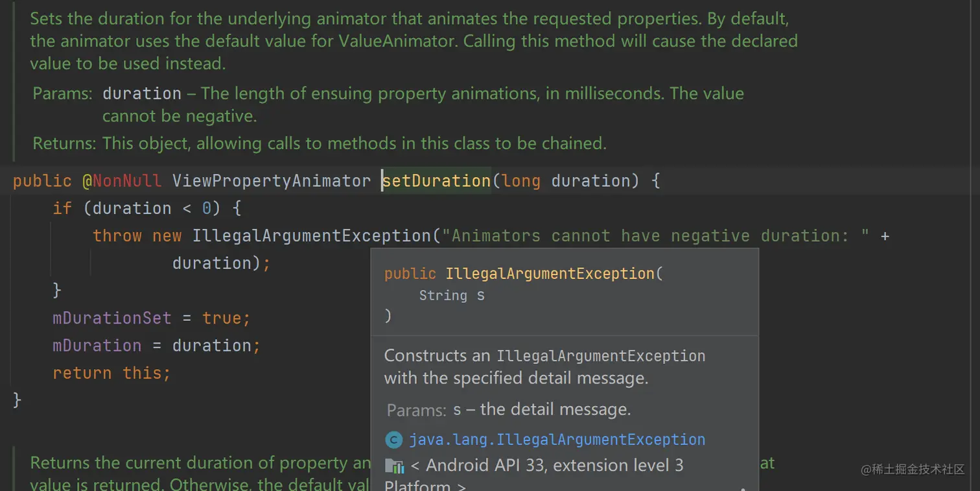Click the 'return this;' statement
The image size is (980, 491).
(x=111, y=373)
